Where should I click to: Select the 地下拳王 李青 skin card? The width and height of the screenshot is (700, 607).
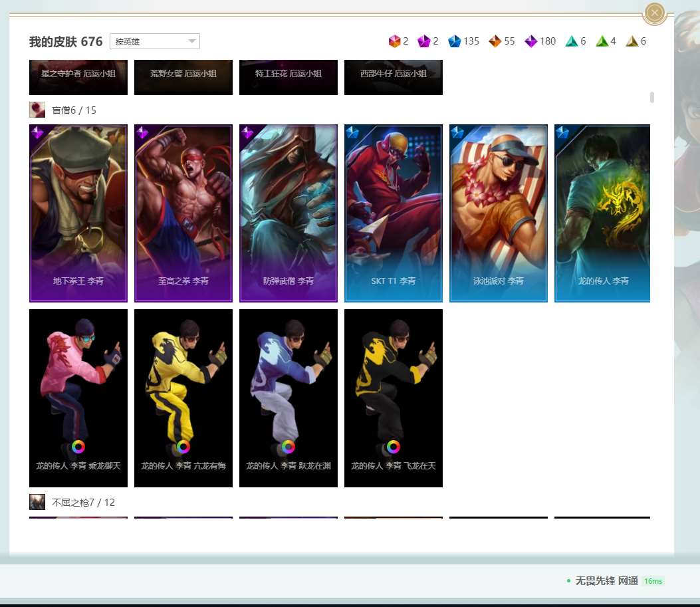click(78, 213)
